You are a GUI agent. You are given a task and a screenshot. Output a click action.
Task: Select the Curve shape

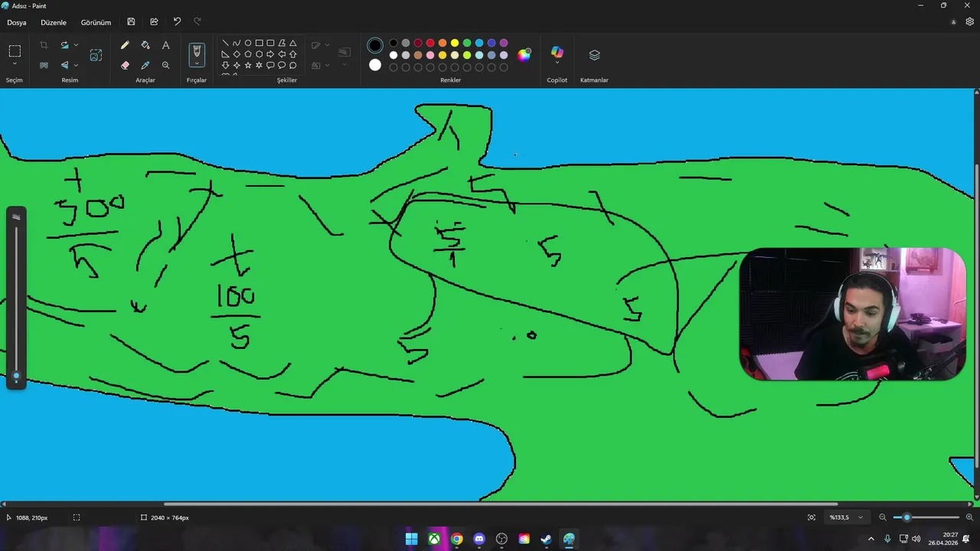click(237, 43)
